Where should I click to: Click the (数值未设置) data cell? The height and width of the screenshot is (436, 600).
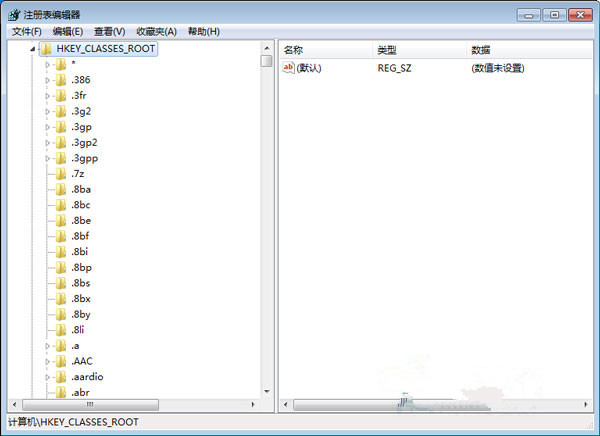pos(498,68)
